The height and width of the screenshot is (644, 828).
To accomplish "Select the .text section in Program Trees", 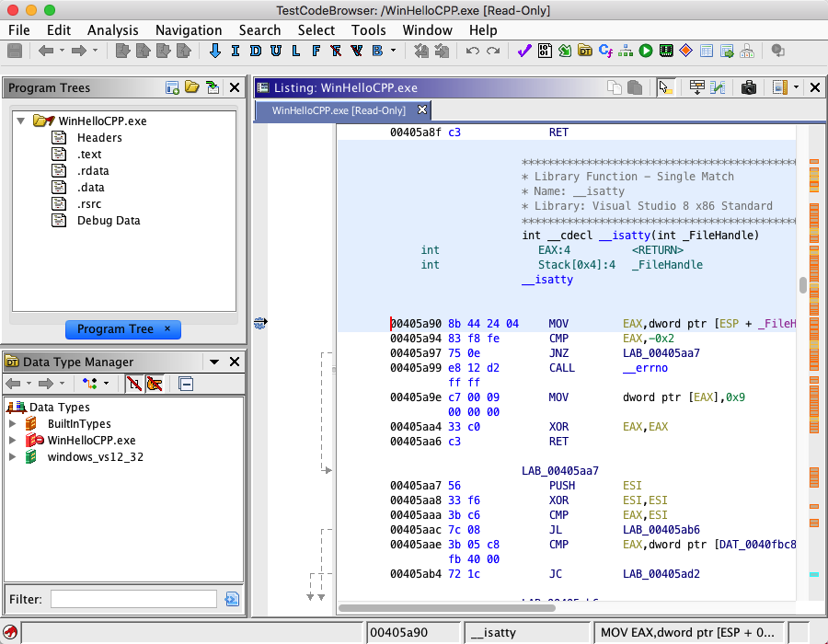I will coord(89,155).
